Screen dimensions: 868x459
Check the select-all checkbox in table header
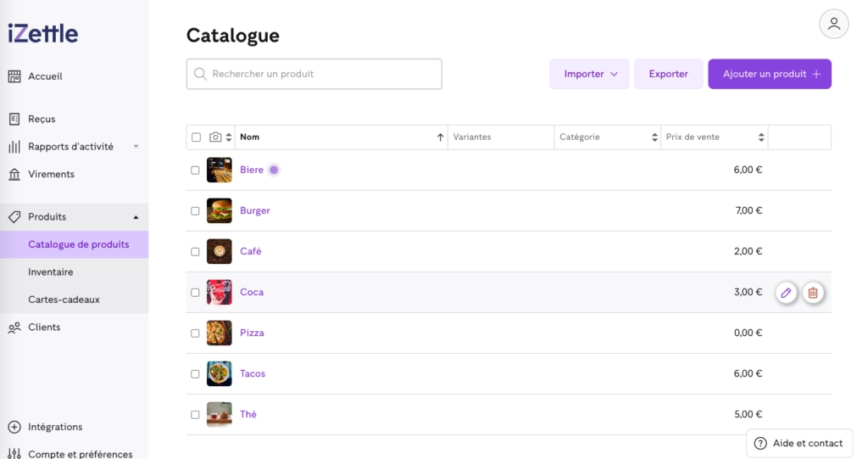point(196,137)
